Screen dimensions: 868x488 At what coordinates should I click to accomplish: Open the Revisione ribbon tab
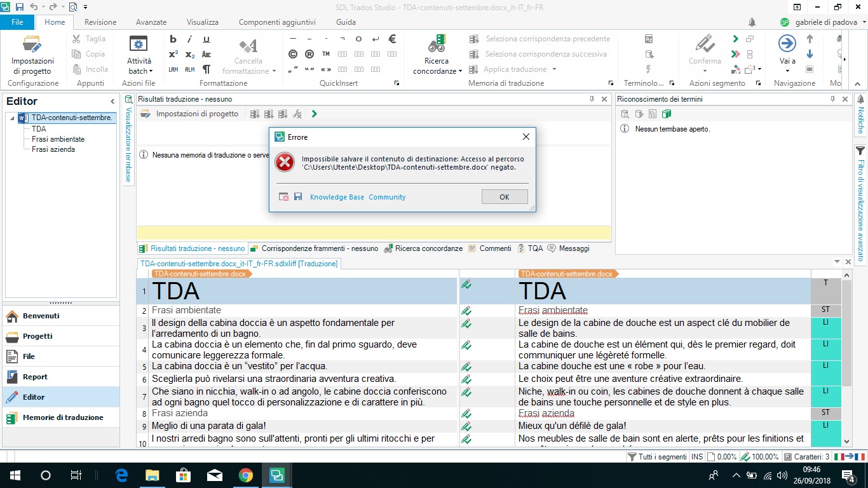coord(100,22)
